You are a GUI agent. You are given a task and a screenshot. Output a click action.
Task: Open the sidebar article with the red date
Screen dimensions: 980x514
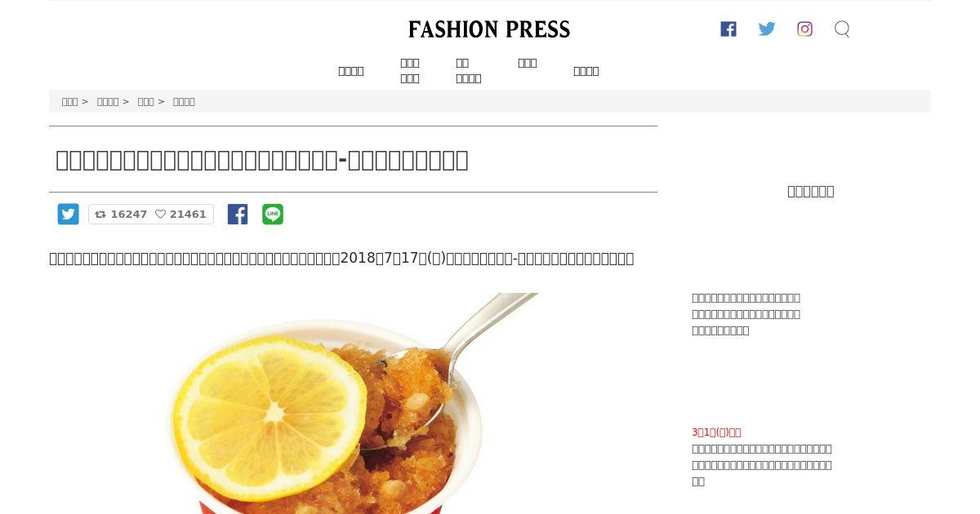762,457
